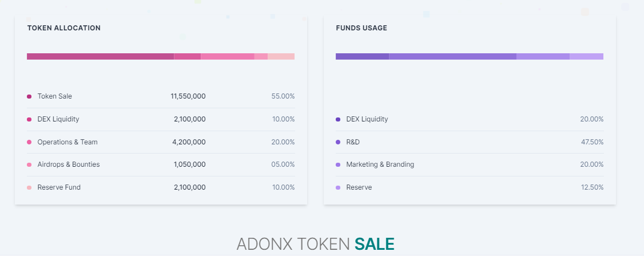644x263 pixels.
Task: Click the Token Sale amount 11,550,000
Action: point(188,96)
